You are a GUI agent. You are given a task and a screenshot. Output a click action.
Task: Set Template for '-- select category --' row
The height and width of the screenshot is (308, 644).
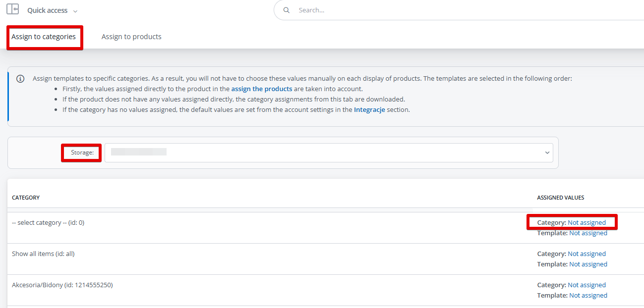pos(588,233)
